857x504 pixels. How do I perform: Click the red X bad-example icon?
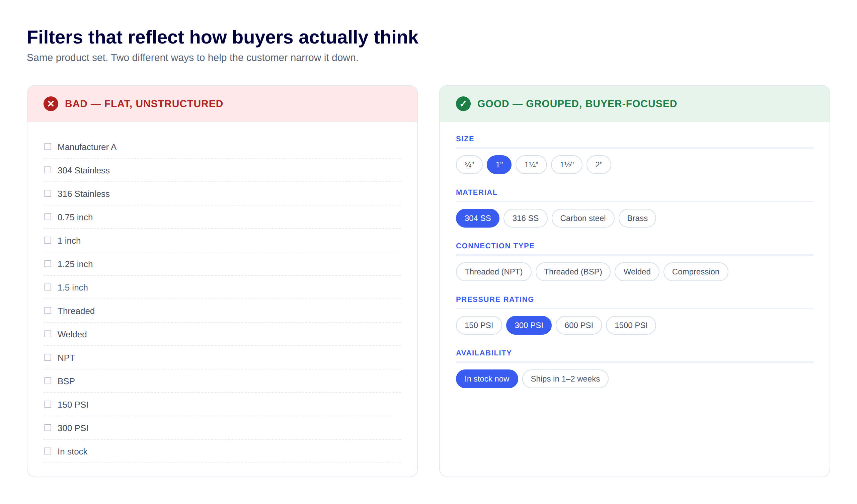[51, 104]
